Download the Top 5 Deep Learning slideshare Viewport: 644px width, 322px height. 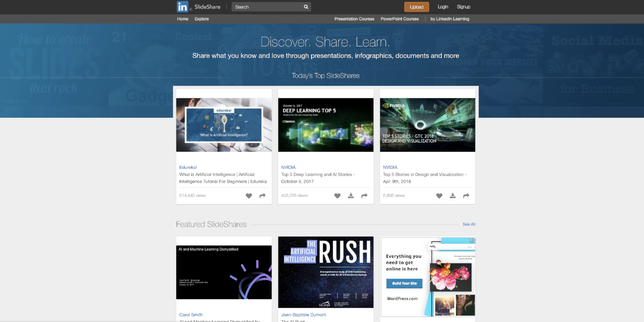(351, 196)
